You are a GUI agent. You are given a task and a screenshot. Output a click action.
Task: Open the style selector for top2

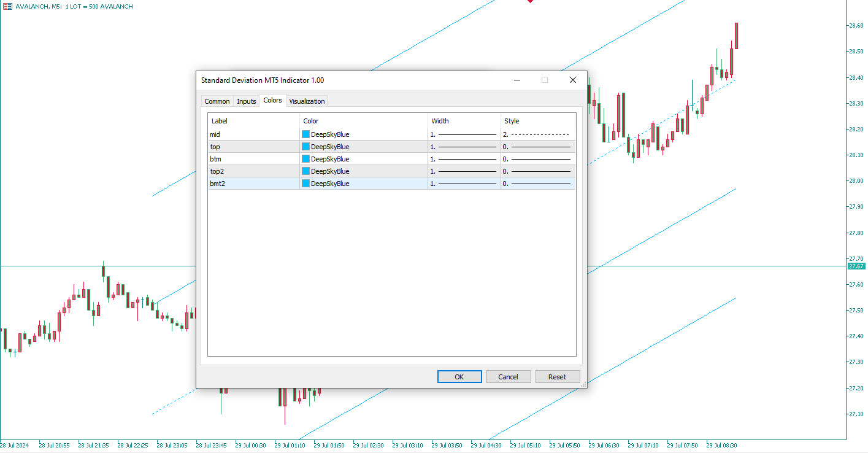point(538,171)
